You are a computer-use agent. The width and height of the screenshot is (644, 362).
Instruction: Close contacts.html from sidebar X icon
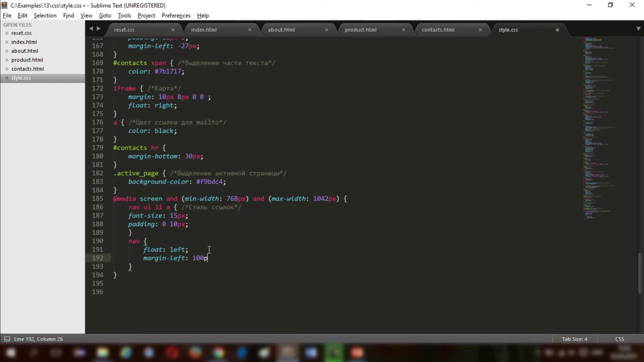pyautogui.click(x=7, y=69)
